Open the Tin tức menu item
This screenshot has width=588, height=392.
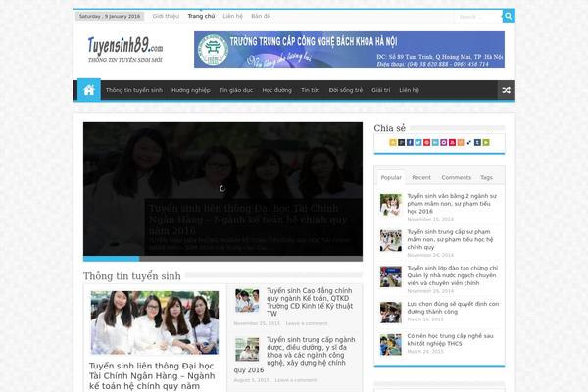click(310, 90)
